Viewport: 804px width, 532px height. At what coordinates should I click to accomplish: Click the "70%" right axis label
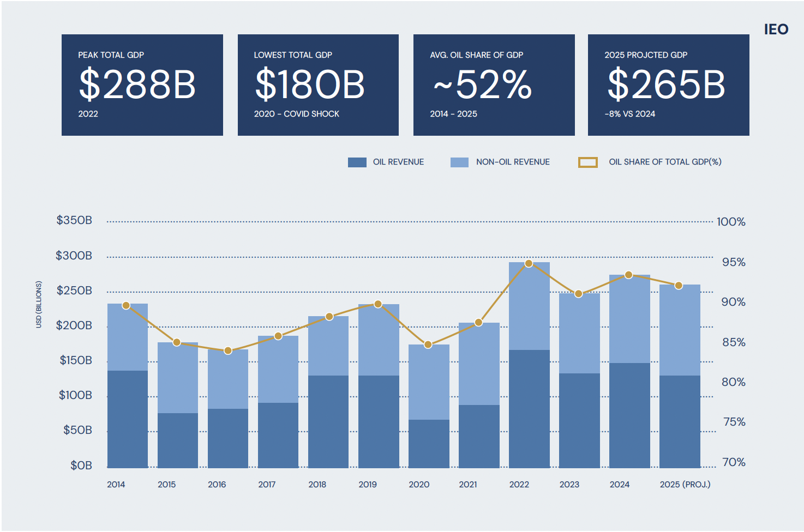pos(734,462)
